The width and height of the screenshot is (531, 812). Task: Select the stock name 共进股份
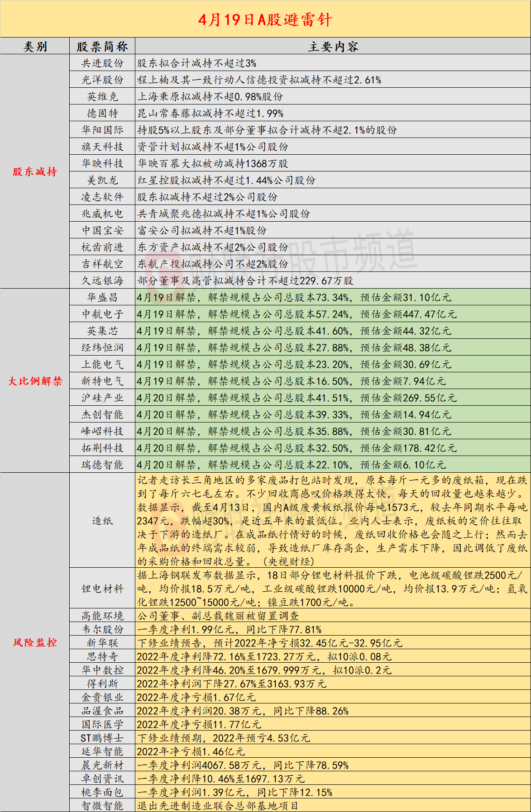click(102, 63)
